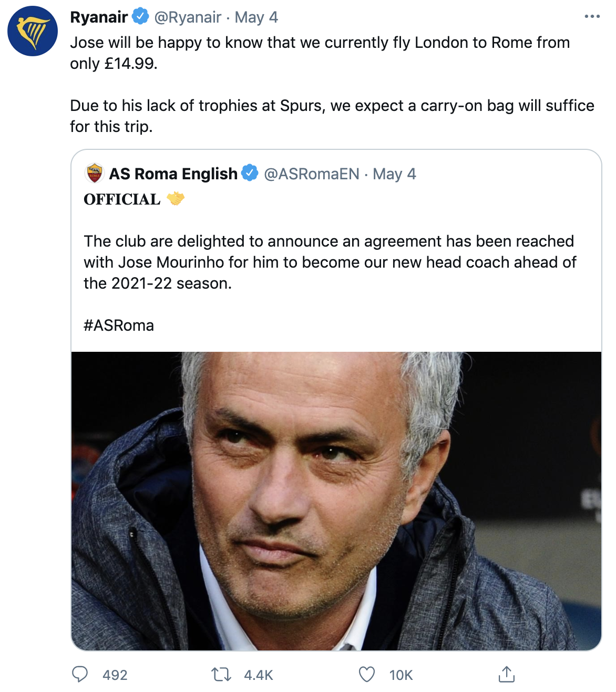Image resolution: width=616 pixels, height=692 pixels.
Task: Click AS Roma English's verified badge
Action: click(x=249, y=174)
